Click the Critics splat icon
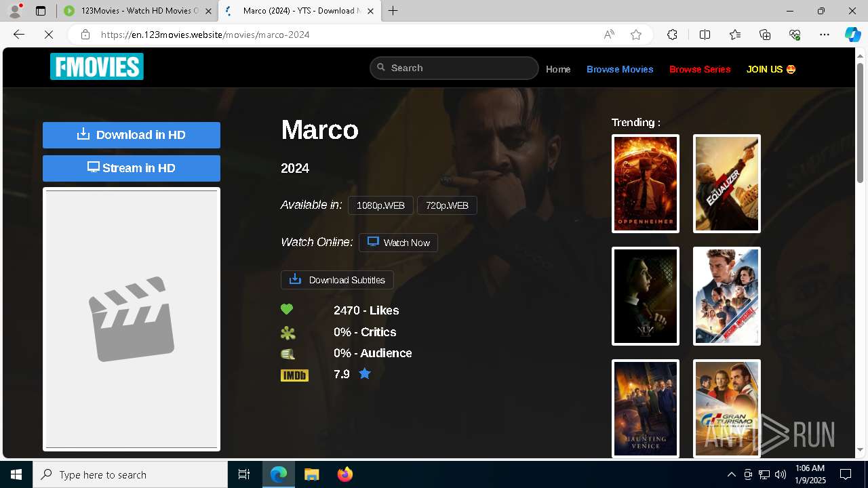 tap(288, 333)
